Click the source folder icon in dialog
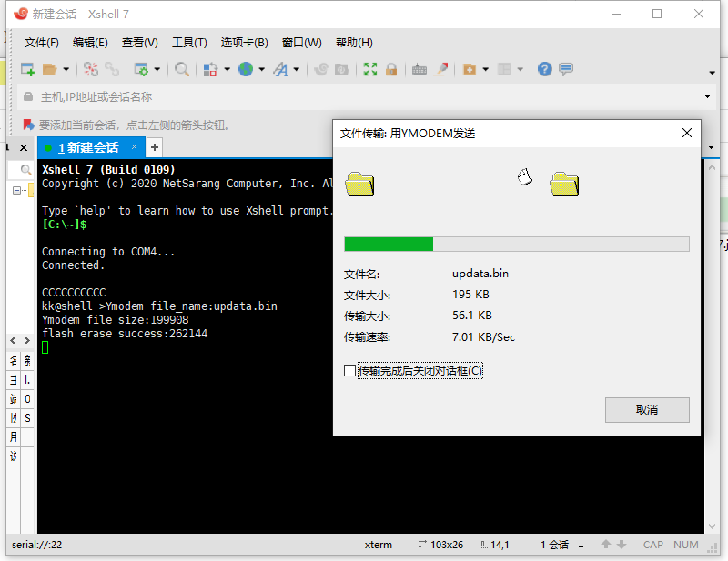Viewport: 728px width, 561px height. pos(359,185)
